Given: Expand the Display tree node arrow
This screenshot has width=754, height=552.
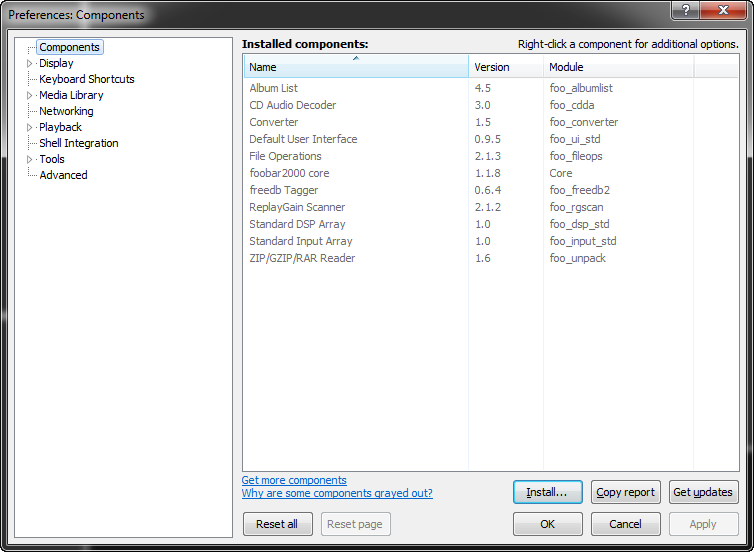Looking at the screenshot, I should [29, 63].
